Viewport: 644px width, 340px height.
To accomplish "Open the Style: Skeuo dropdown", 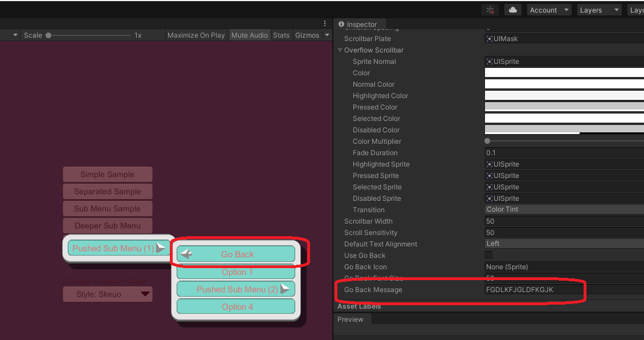I will 108,294.
